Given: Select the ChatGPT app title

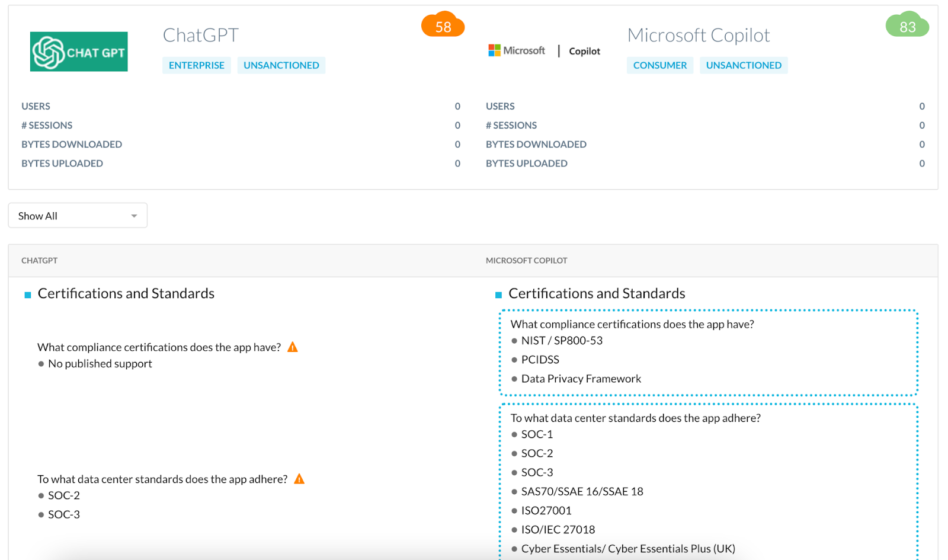Looking at the screenshot, I should 200,36.
